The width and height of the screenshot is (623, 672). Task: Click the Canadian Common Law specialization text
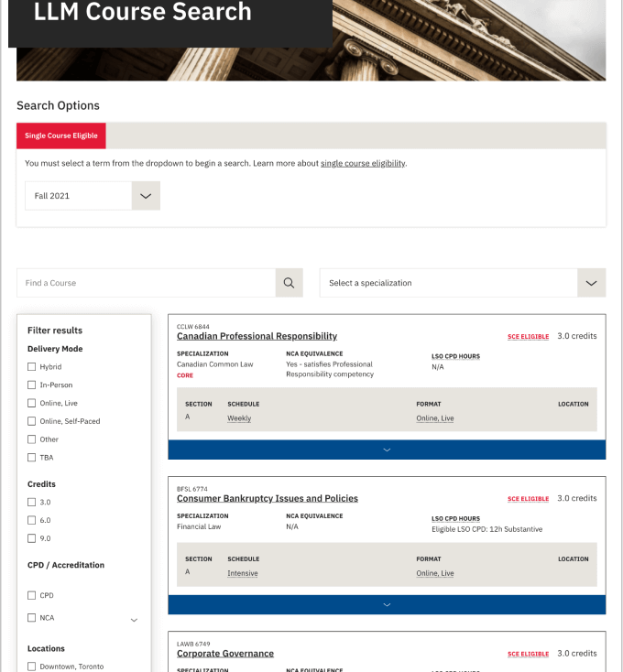click(x=214, y=364)
